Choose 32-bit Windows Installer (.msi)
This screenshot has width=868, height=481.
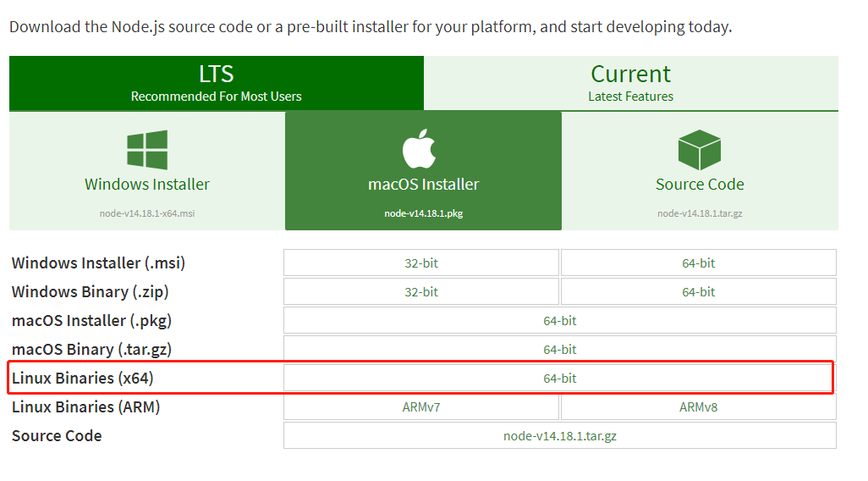pos(421,263)
